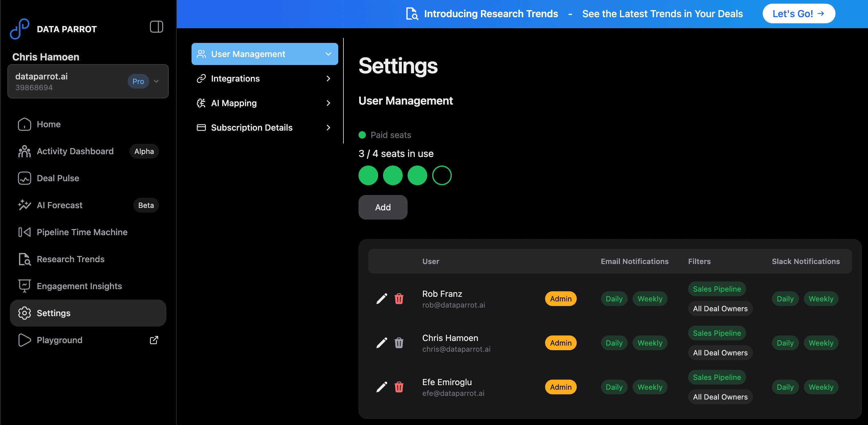Open Activity Dashboard menu item

click(x=88, y=151)
